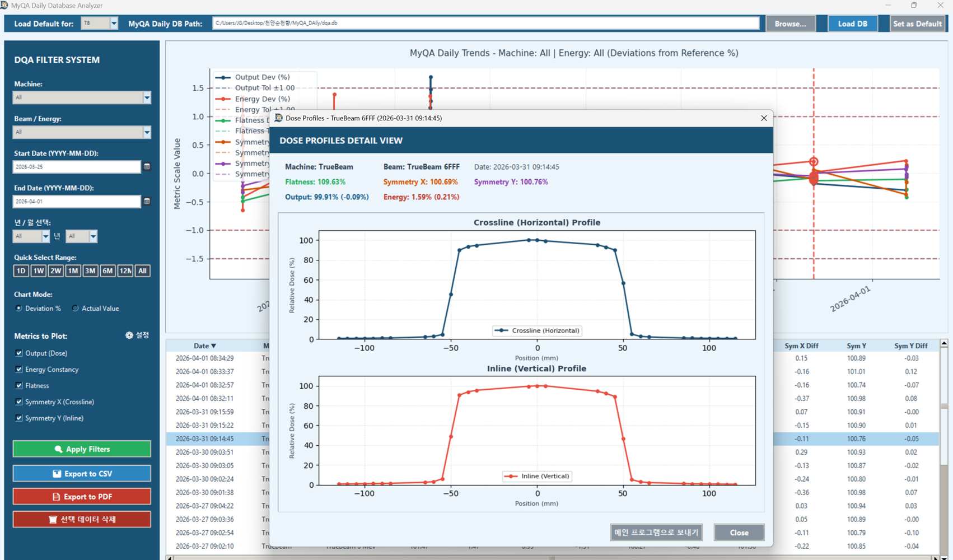This screenshot has height=560, width=953.
Task: Open the Load Default for dropdown
Action: point(114,24)
